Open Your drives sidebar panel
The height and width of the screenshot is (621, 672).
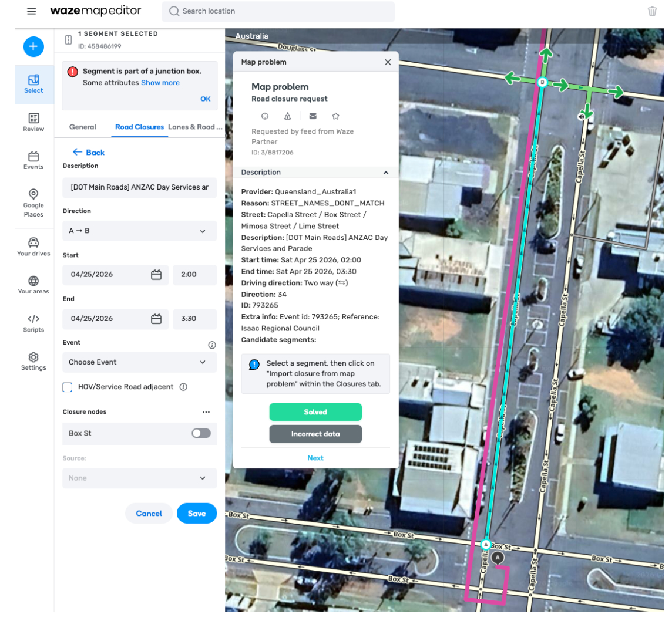[33, 247]
